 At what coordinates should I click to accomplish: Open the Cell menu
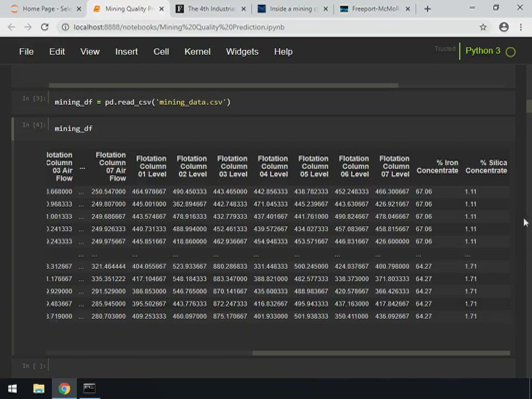click(161, 52)
